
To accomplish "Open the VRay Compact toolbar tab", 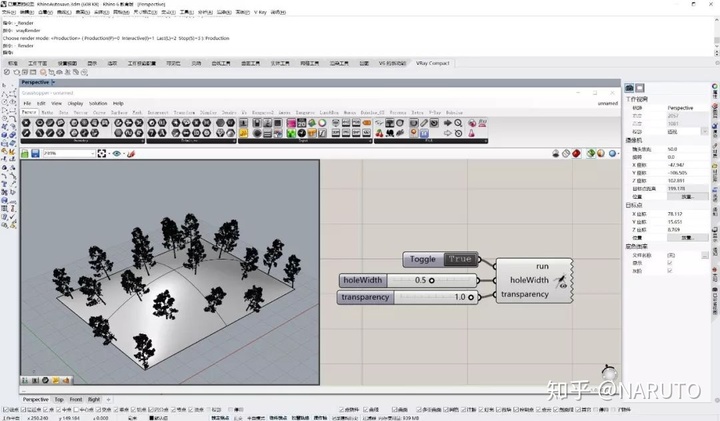I will pos(433,63).
